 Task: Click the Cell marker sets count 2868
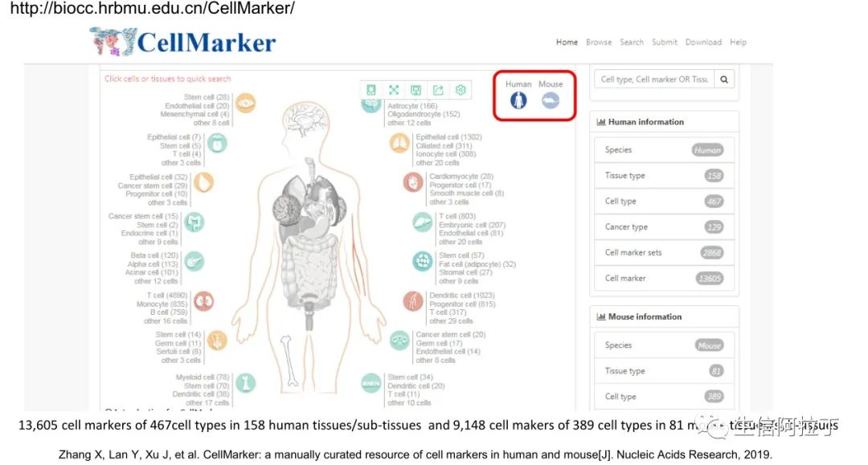[711, 253]
